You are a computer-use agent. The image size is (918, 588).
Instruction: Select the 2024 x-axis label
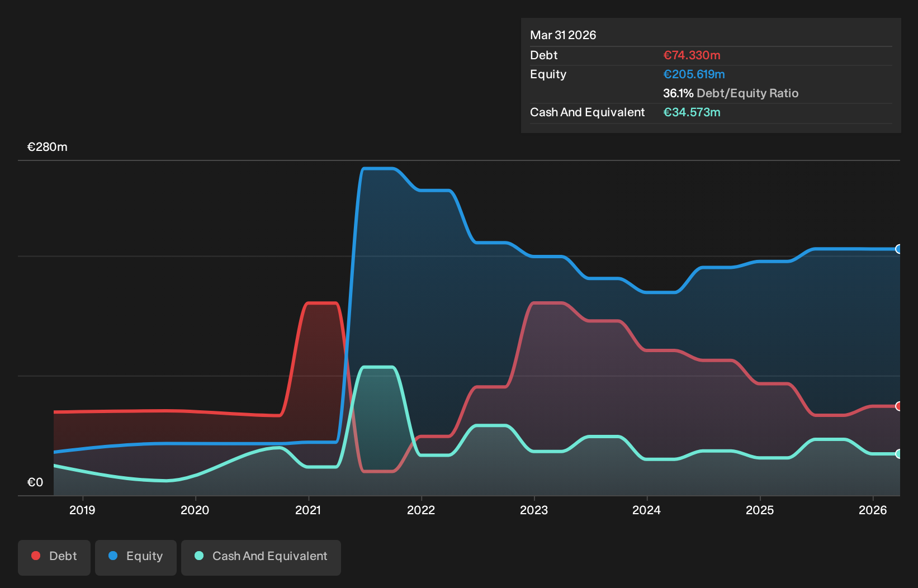tap(647, 510)
